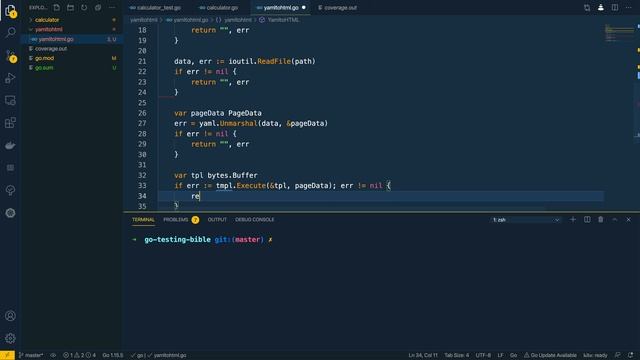The image size is (640, 360).
Task: Open editor more actions ellipsis
Action: 629,7
